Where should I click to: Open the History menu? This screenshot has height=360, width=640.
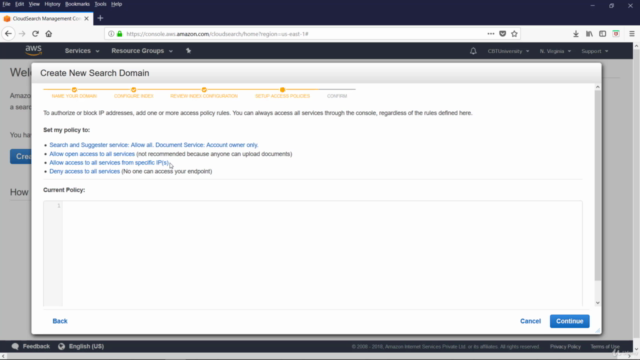click(x=52, y=4)
